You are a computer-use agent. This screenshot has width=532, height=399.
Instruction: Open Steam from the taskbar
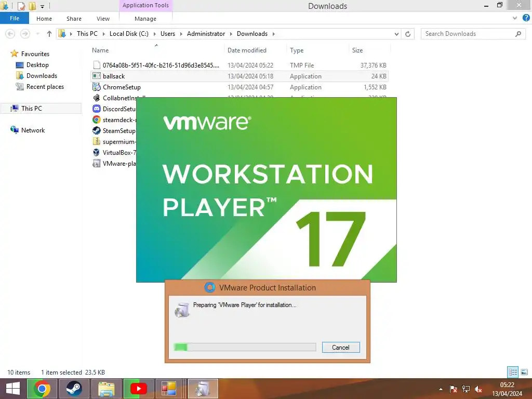coord(74,389)
